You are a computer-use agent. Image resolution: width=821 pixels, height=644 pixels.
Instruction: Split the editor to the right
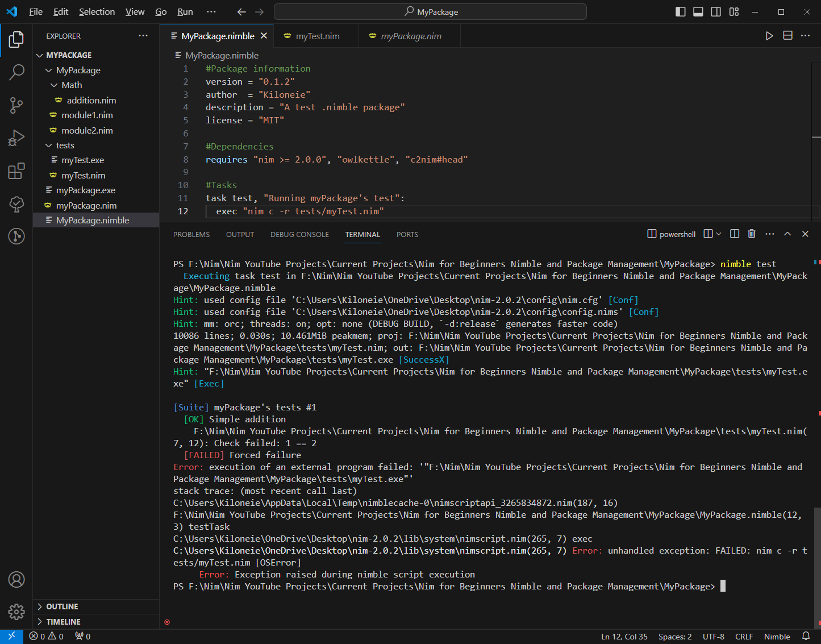(787, 36)
